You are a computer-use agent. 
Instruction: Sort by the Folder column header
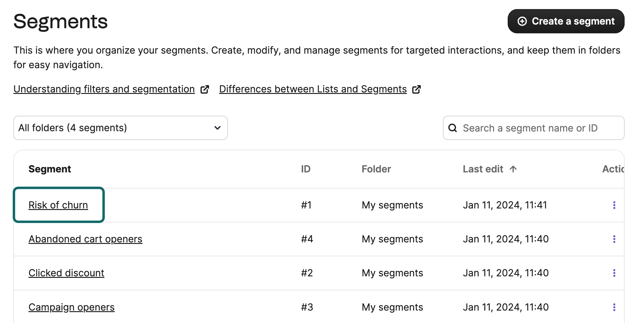[376, 169]
